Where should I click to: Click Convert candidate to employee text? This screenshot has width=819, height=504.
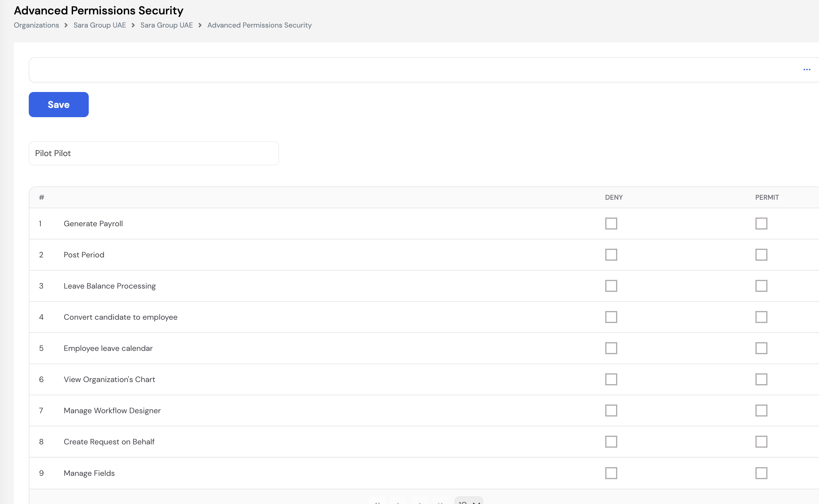coord(121,317)
